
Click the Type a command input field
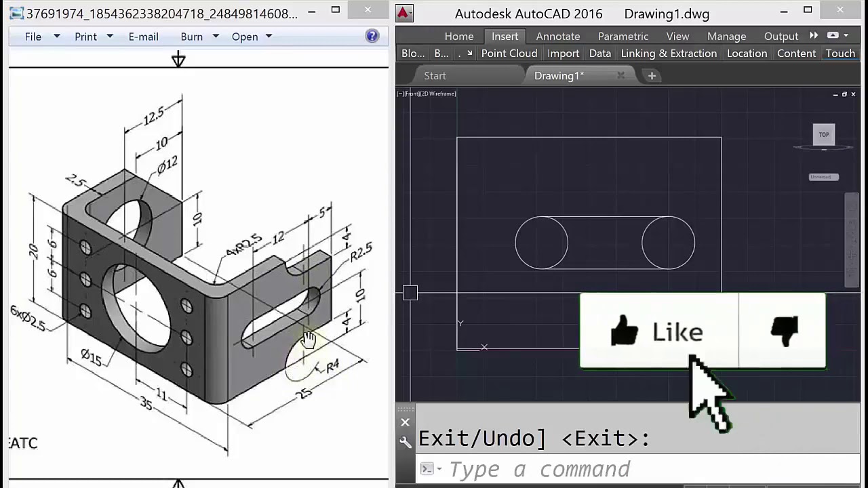(637, 468)
